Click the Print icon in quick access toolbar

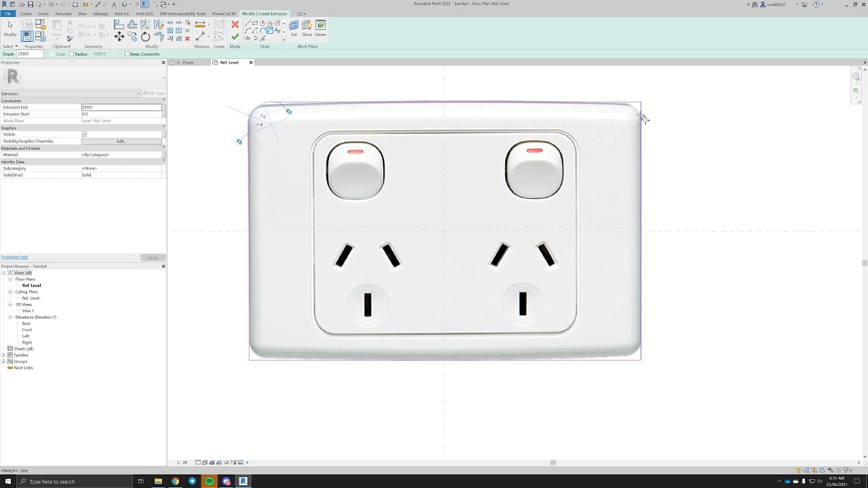point(75,4)
